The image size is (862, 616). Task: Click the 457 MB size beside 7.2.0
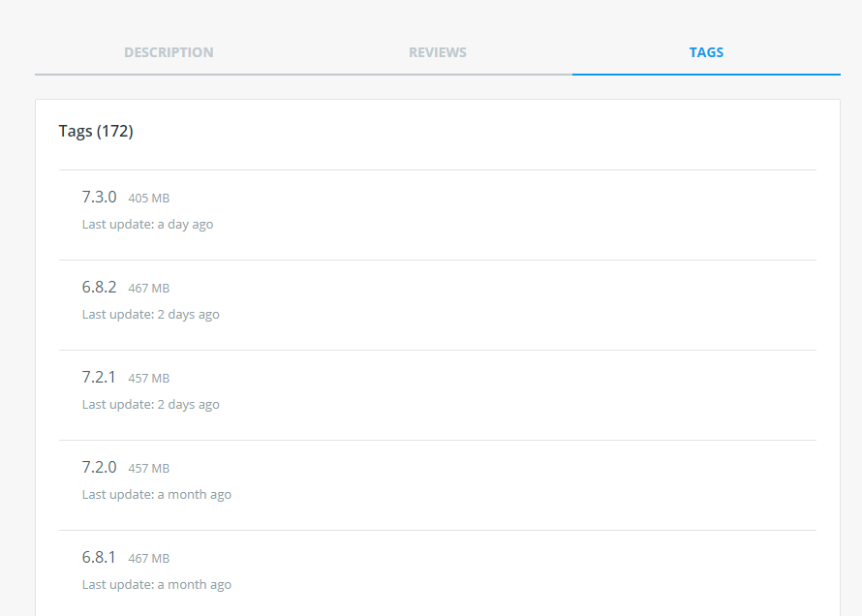148,469
